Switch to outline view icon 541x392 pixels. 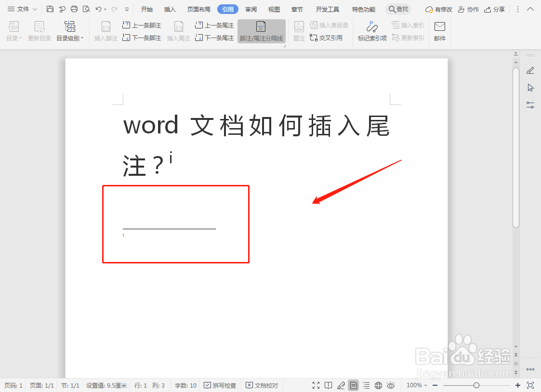point(366,385)
